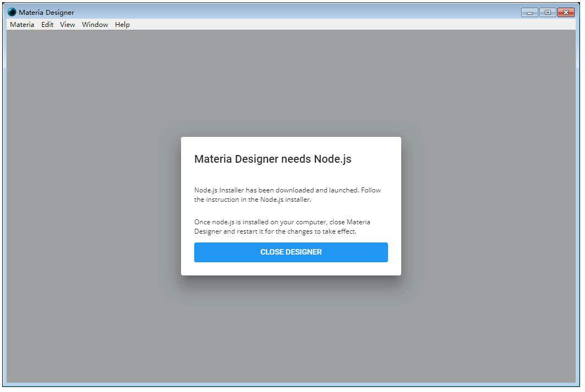Maximize the Materia Designer window

tap(547, 12)
